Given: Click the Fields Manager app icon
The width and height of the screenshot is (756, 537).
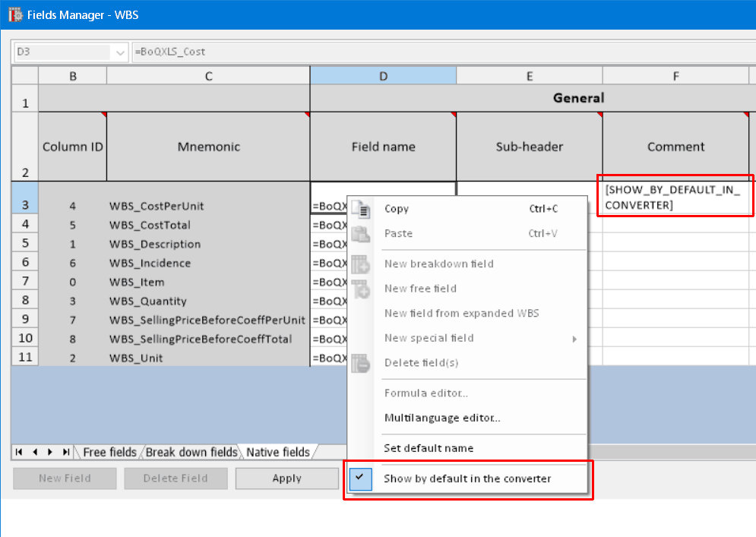Looking at the screenshot, I should click(x=14, y=14).
